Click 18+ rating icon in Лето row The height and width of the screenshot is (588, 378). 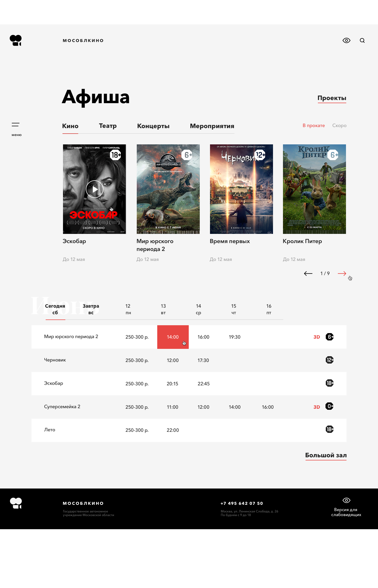click(330, 429)
